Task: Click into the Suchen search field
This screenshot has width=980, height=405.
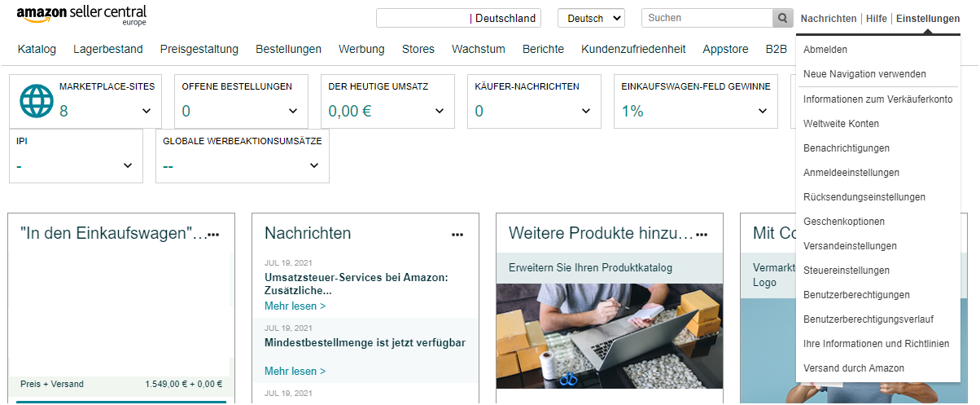Action: (x=707, y=18)
